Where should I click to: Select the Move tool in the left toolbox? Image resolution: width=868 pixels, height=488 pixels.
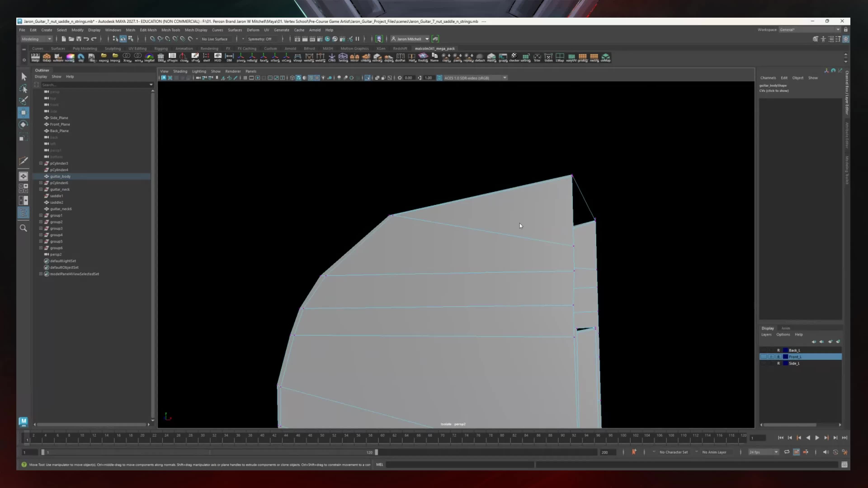tap(23, 113)
